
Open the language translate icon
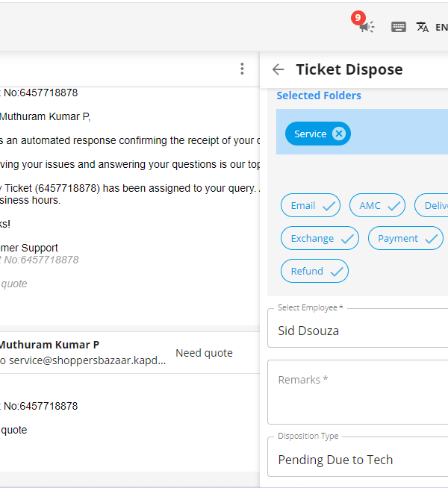422,27
